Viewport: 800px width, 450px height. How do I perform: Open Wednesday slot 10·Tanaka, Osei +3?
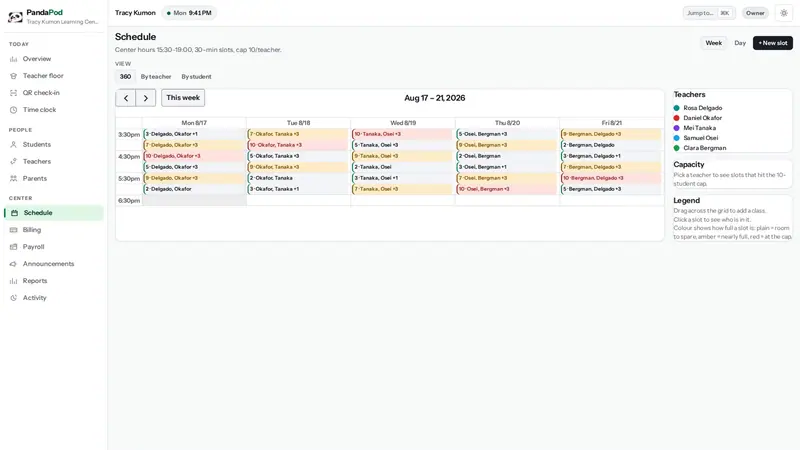[x=403, y=134]
